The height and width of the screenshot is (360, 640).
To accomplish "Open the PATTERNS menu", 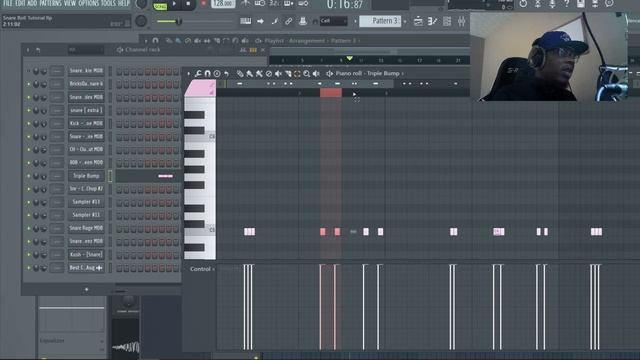I will click(50, 3).
